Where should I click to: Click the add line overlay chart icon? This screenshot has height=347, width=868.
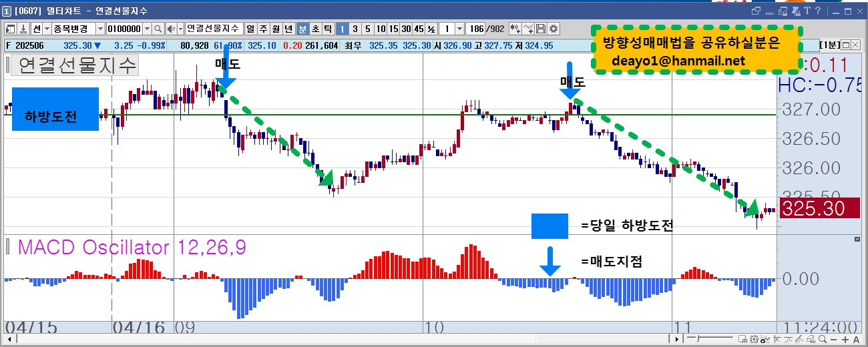(528, 29)
